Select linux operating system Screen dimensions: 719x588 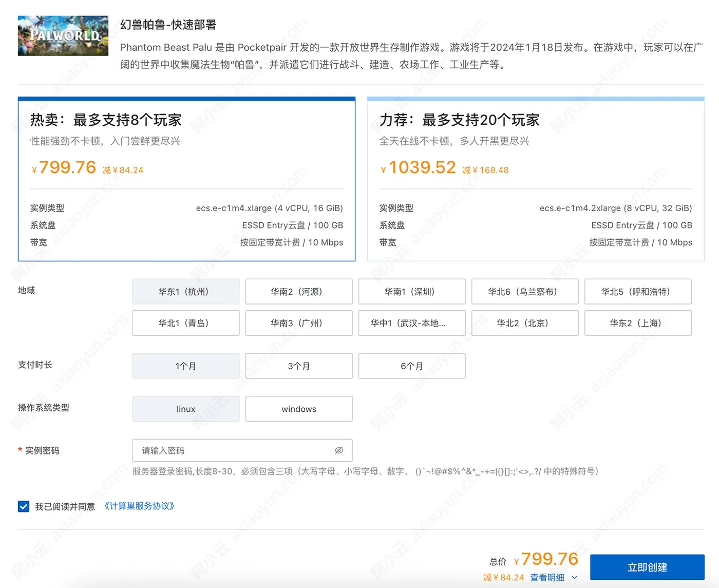(x=186, y=409)
